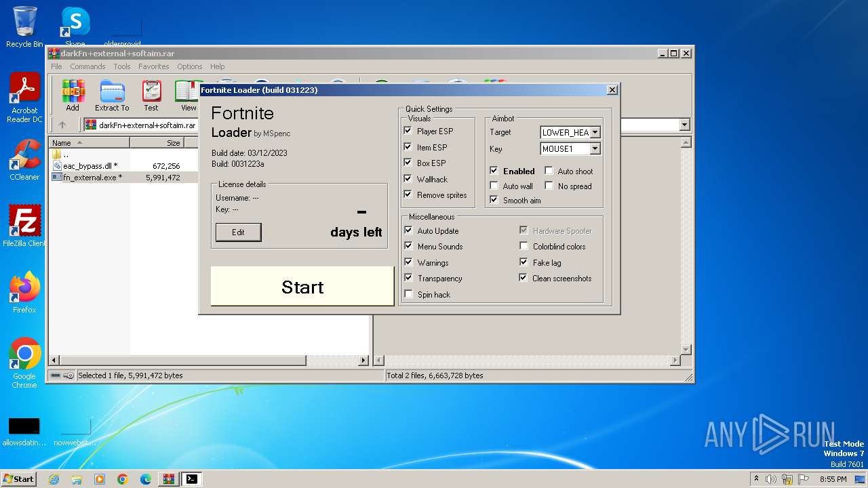Open Internet Explorer from taskbar
This screenshot has height=488, width=868.
click(54, 479)
